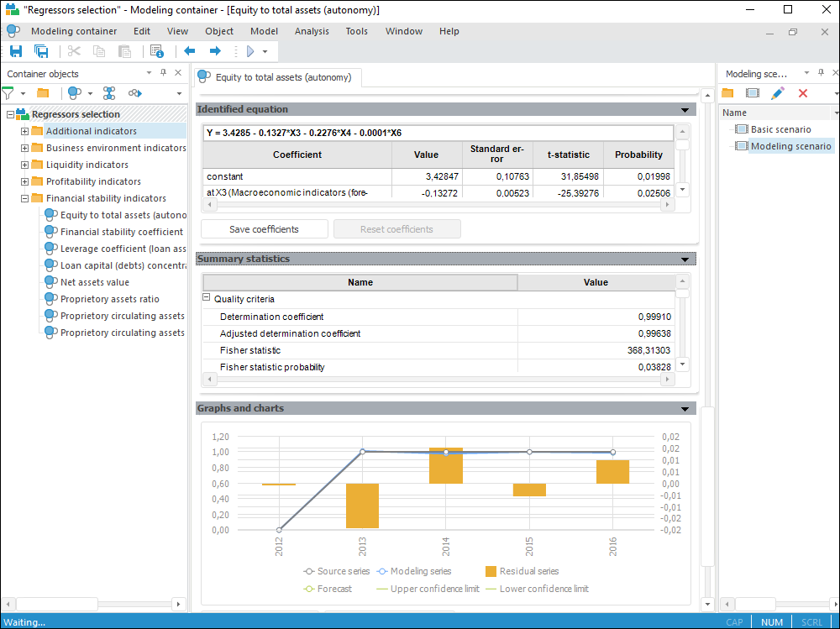This screenshot has width=840, height=629.
Task: Expand the Liquidity indicators folder
Action: coord(24,165)
